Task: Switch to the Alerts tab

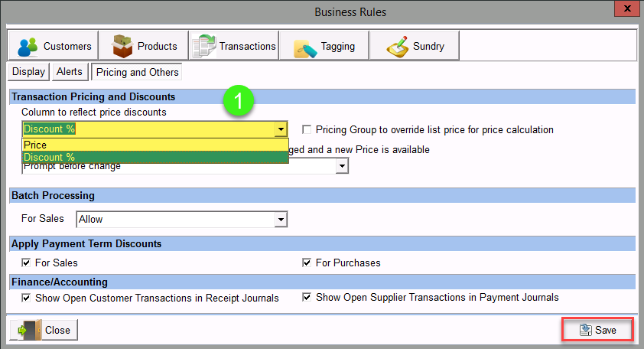Action: [x=69, y=72]
